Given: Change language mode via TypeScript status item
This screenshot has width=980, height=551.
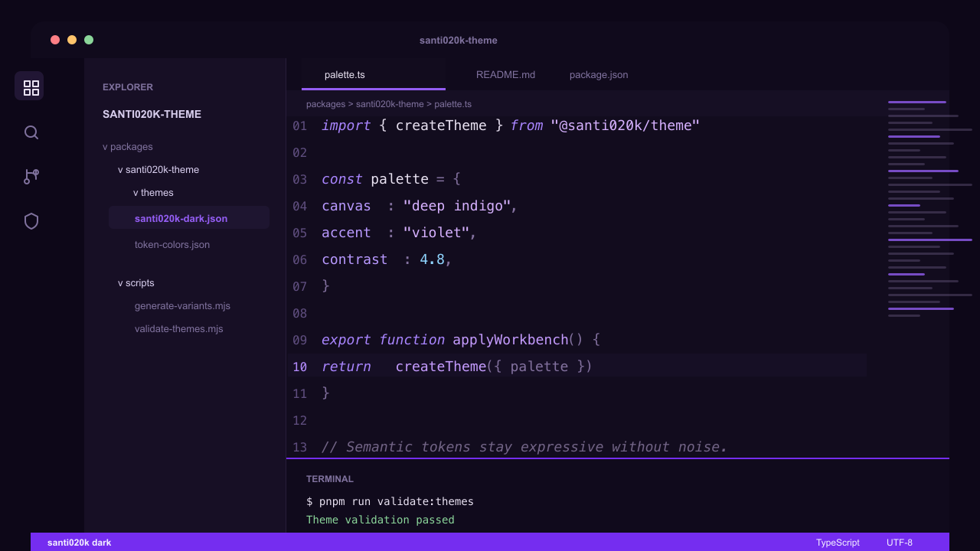Looking at the screenshot, I should (838, 543).
